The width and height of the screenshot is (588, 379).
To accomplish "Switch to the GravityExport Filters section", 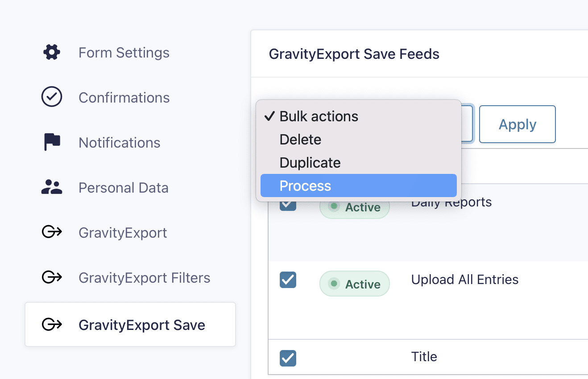I will [x=145, y=277].
